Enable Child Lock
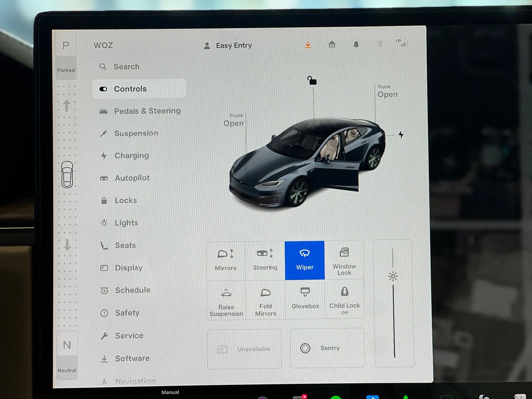Image resolution: width=532 pixels, height=399 pixels. tap(344, 299)
